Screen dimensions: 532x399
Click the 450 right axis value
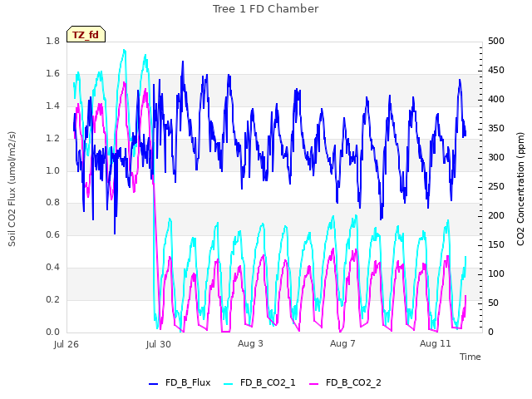tap(496, 70)
